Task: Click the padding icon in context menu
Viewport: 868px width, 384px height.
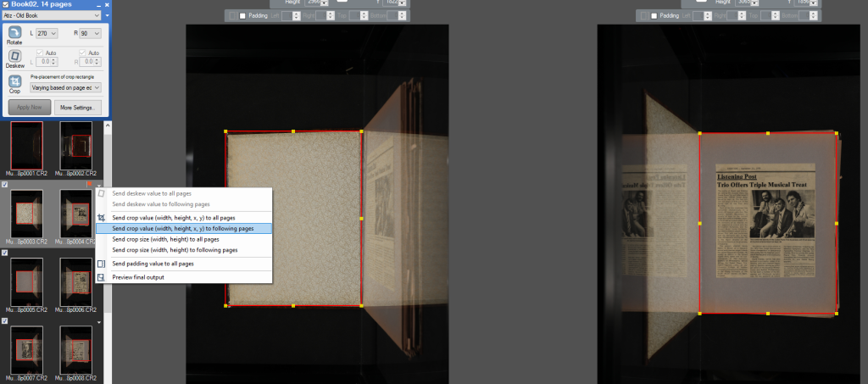Action: tap(102, 264)
